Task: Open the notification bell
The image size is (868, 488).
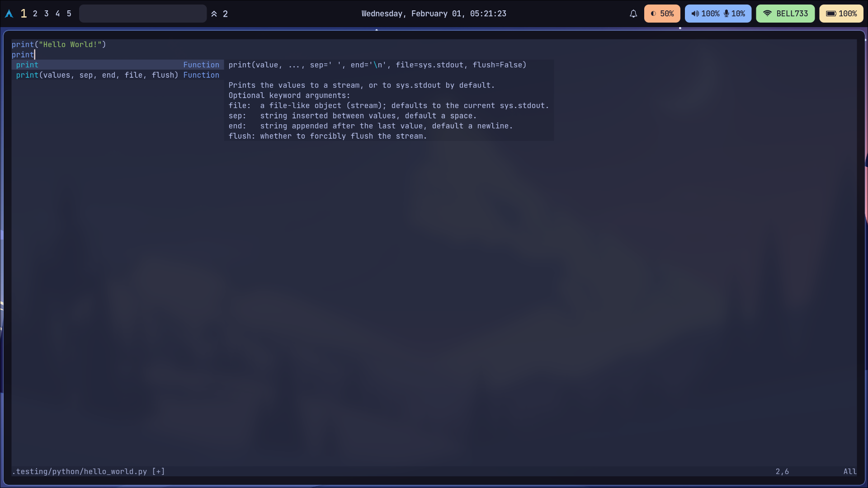Action: pos(633,14)
